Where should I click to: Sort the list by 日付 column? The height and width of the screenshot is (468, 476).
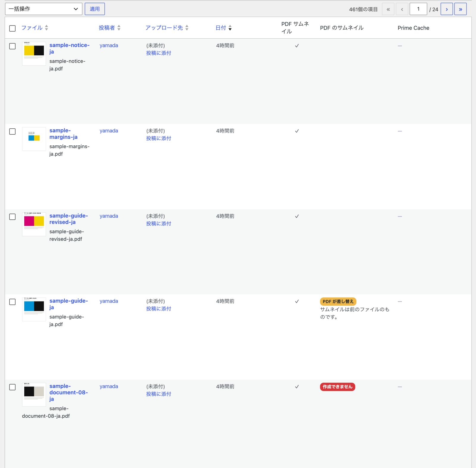223,28
